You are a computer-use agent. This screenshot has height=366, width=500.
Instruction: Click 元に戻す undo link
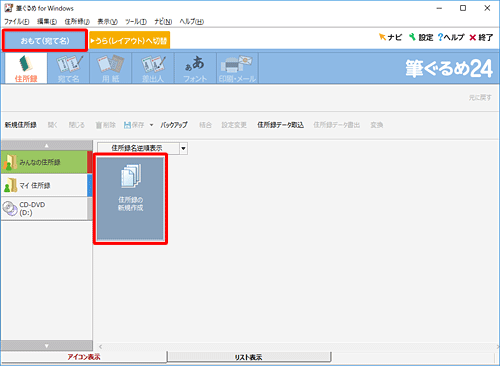(x=480, y=98)
